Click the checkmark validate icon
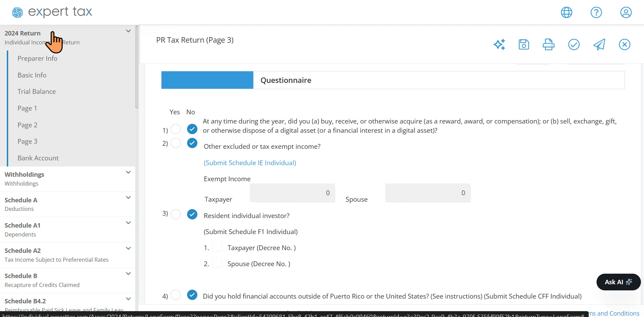The height and width of the screenshot is (317, 644). 574,45
